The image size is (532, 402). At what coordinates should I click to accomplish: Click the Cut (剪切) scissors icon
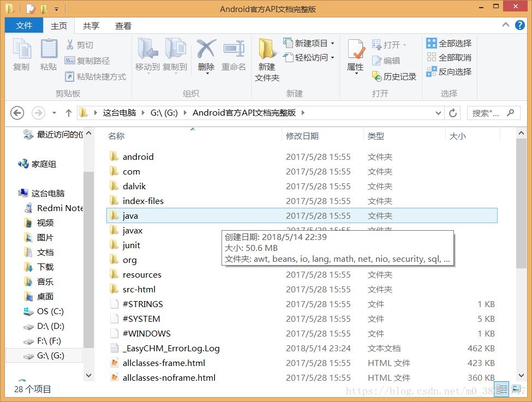click(x=70, y=44)
